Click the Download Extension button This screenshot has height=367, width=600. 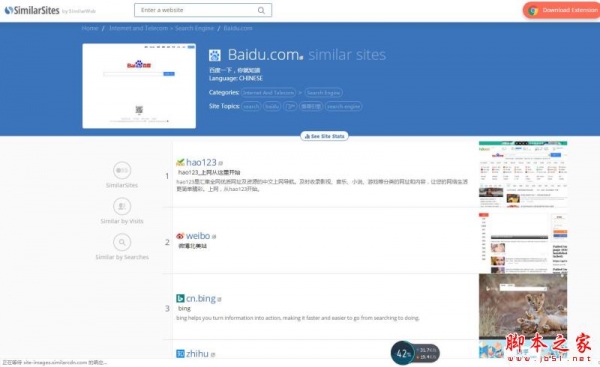pyautogui.click(x=562, y=10)
